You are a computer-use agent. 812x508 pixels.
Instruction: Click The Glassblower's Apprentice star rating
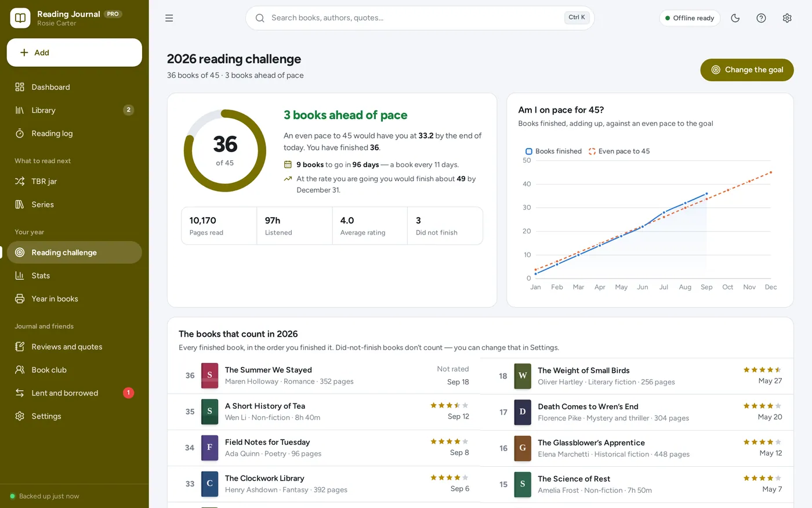763,442
